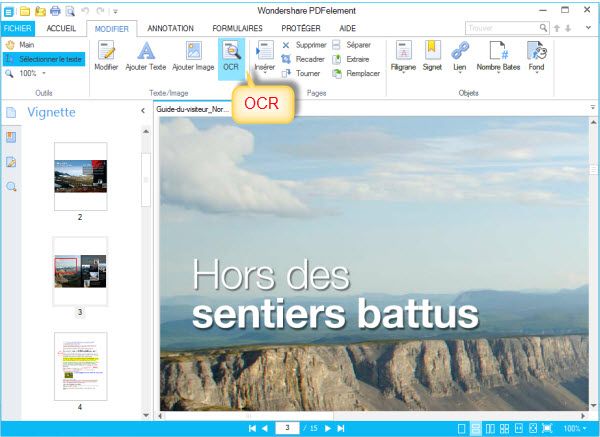
Task: Select page 3 thumbnail
Action: tap(80, 271)
